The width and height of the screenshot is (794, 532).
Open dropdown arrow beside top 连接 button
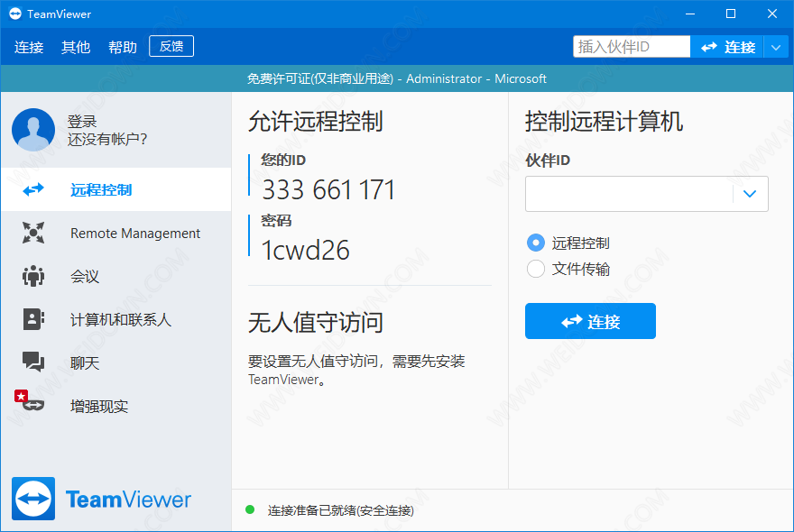[776, 48]
